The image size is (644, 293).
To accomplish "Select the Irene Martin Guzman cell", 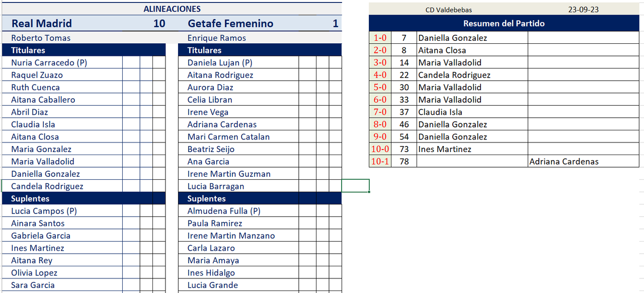I will click(229, 174).
